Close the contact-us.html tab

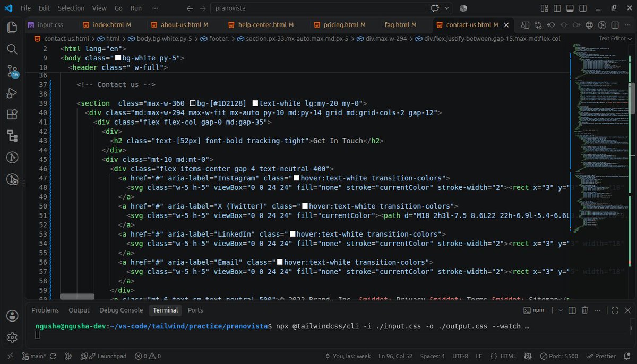point(506,25)
